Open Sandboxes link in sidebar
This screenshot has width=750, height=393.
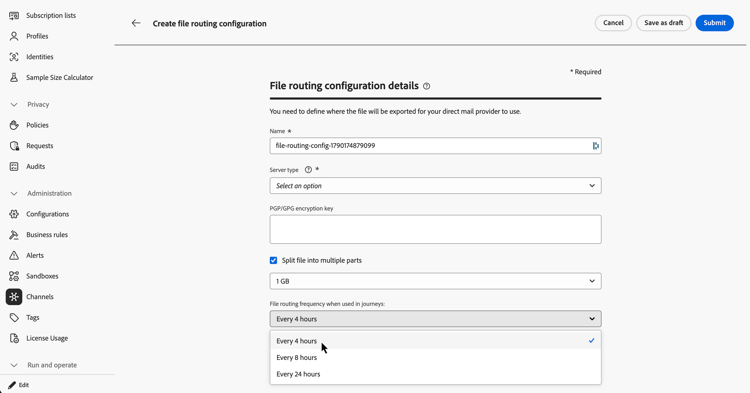click(42, 276)
